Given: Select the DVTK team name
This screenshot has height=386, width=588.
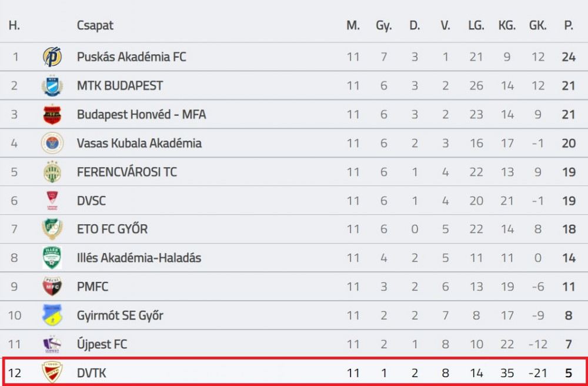Looking at the screenshot, I should click(x=92, y=373).
